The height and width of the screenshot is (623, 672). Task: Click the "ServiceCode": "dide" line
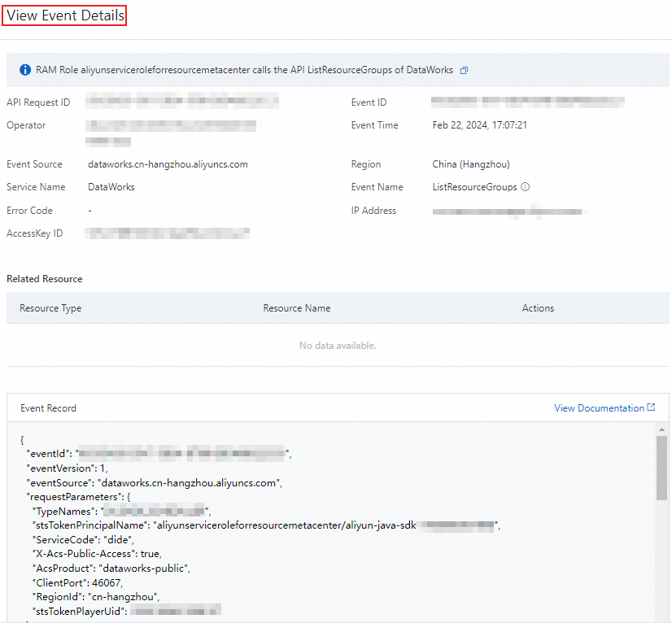point(83,540)
